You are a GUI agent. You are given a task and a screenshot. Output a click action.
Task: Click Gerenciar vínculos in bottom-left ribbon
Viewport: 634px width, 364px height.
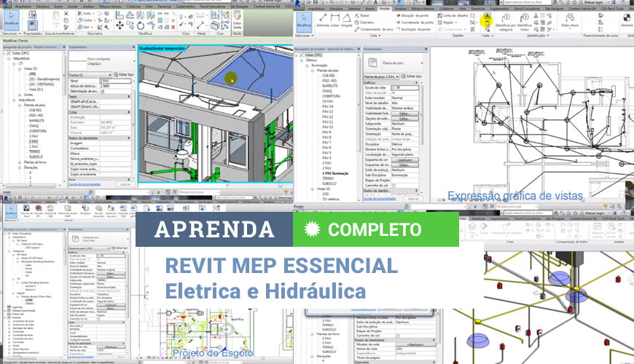111,211
